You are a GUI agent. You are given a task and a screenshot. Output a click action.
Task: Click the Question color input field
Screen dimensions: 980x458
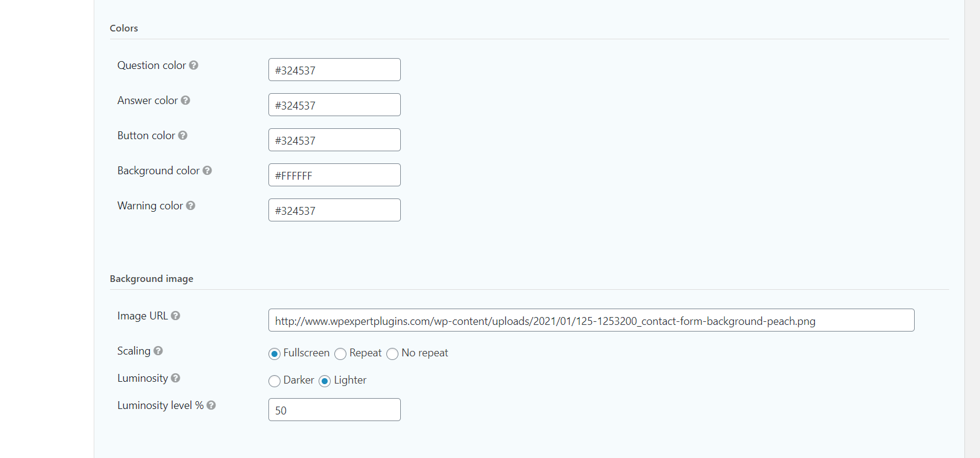334,70
